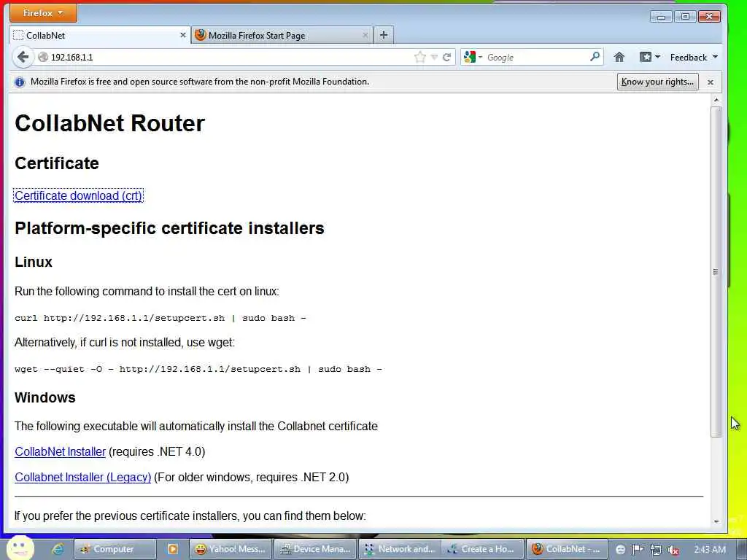Open the media player taskbar icon
Viewport: 747px width, 560px height.
click(x=172, y=549)
